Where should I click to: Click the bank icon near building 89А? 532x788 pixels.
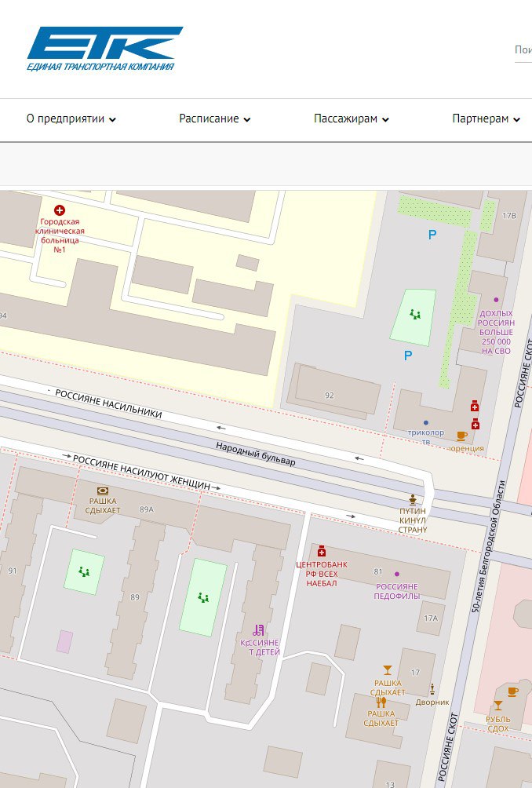(103, 491)
